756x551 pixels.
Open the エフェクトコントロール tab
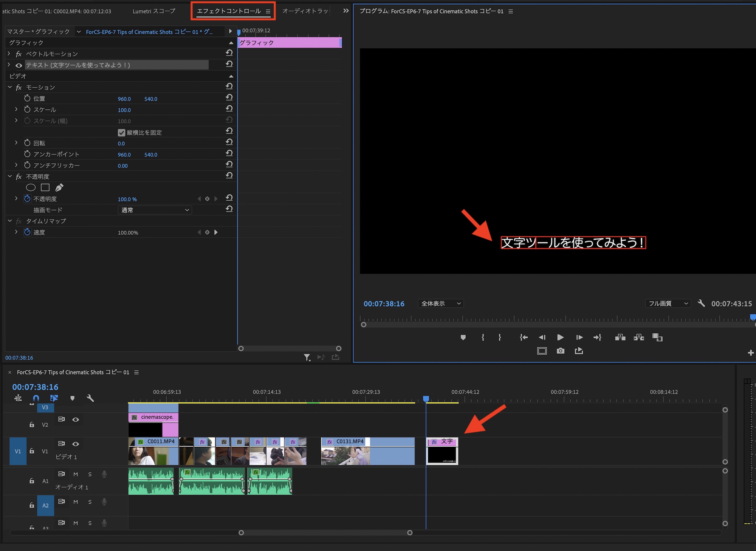(229, 11)
